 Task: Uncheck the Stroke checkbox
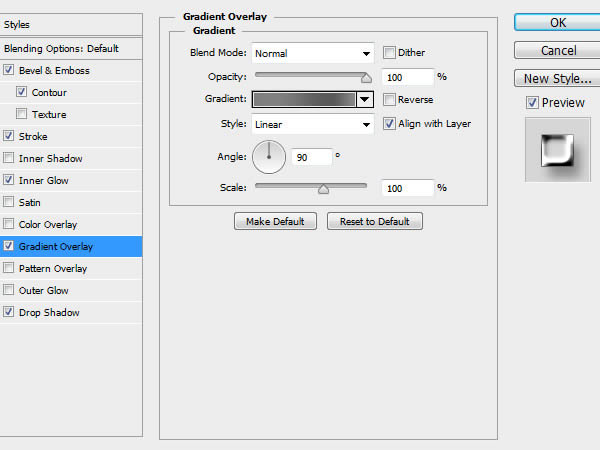click(x=8, y=136)
